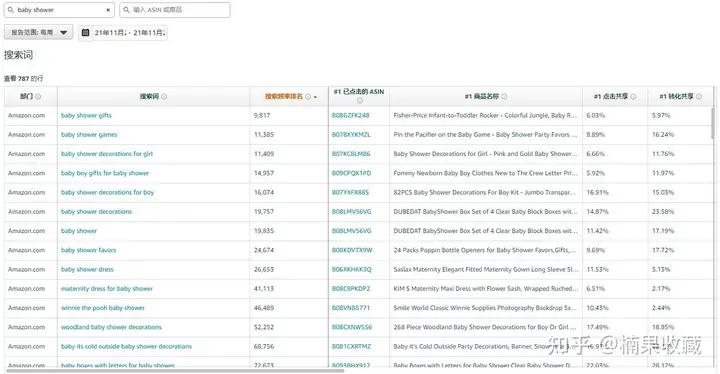Open ASIN B07BXYKMZL link
Viewport: 720px width, 374px height.
point(351,135)
